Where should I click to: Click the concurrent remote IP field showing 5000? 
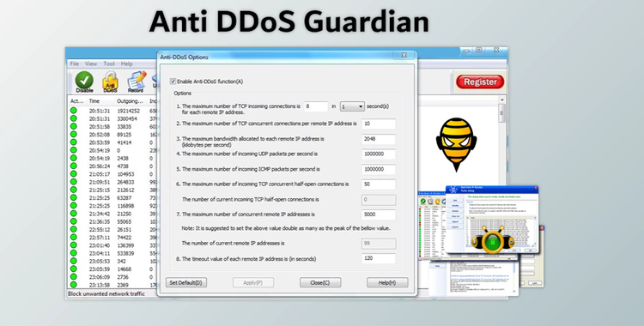(x=379, y=214)
